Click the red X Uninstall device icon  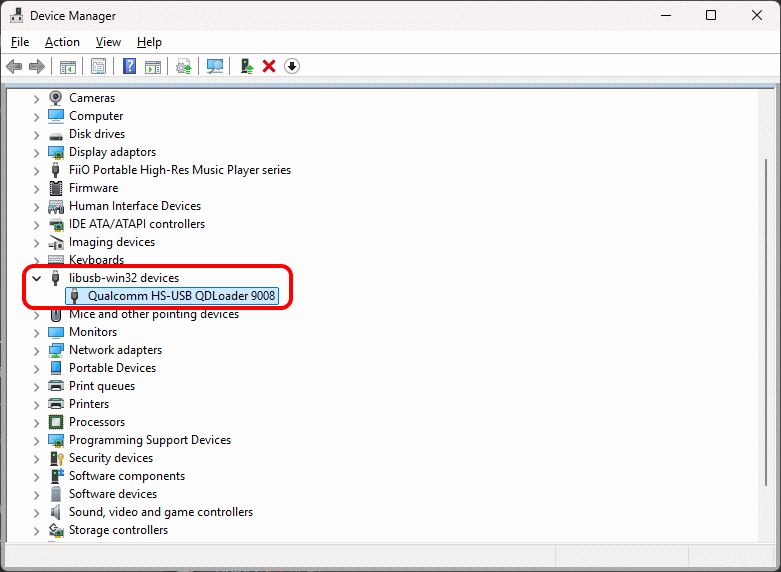point(269,66)
